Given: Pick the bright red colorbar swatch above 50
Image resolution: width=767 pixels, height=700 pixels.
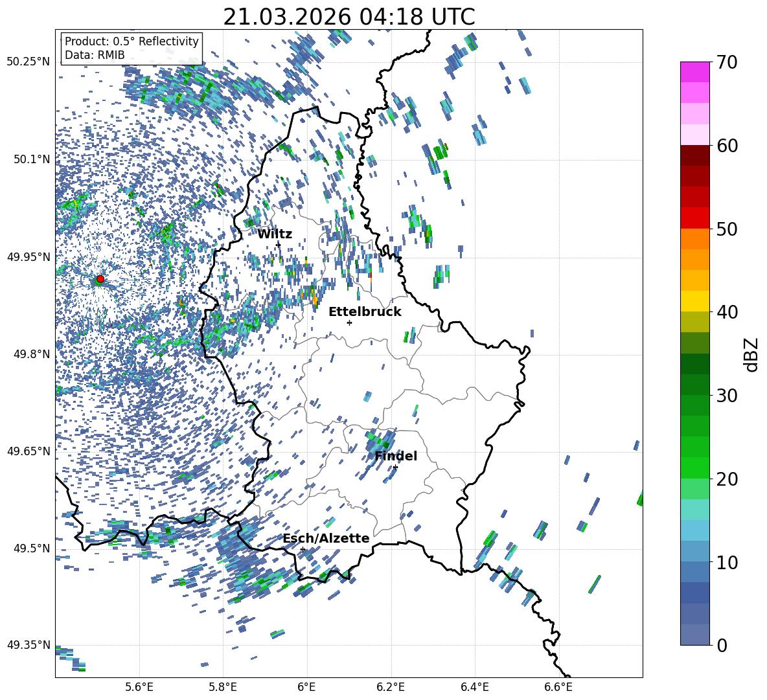Looking at the screenshot, I should click(694, 218).
